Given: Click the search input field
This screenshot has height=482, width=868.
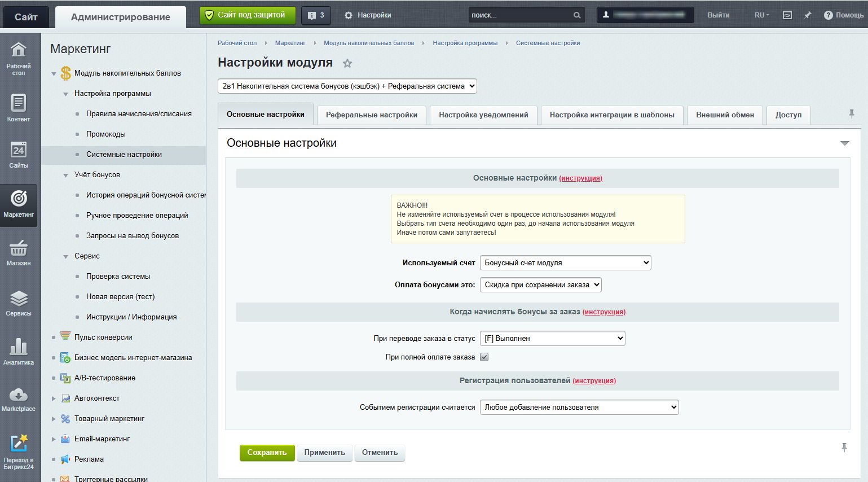Looking at the screenshot, I should pyautogui.click(x=520, y=15).
